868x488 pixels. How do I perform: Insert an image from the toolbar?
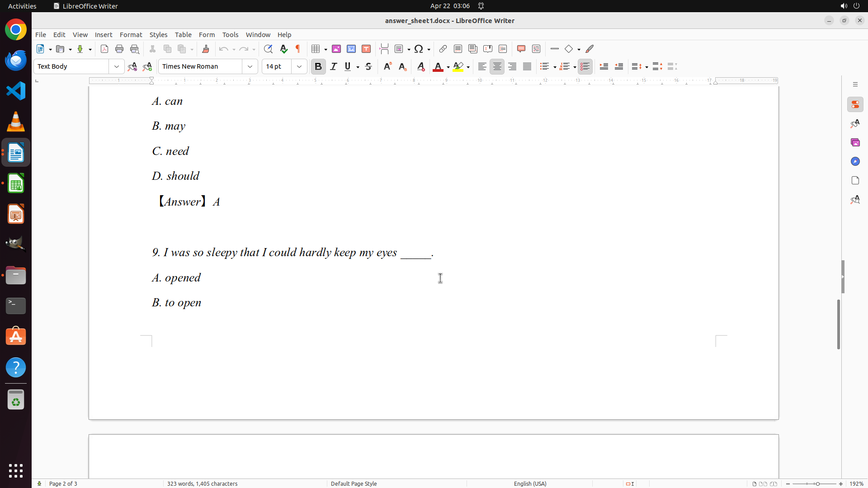pos(336,49)
